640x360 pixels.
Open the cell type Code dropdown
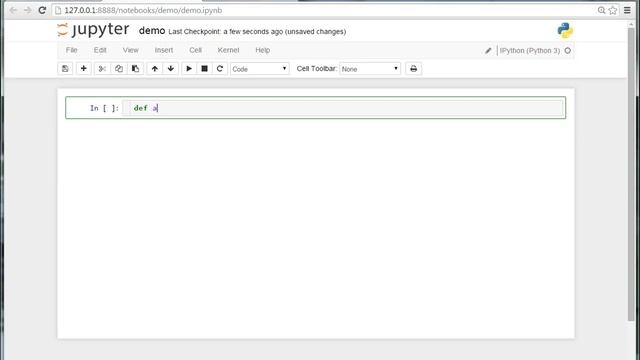(x=260, y=69)
